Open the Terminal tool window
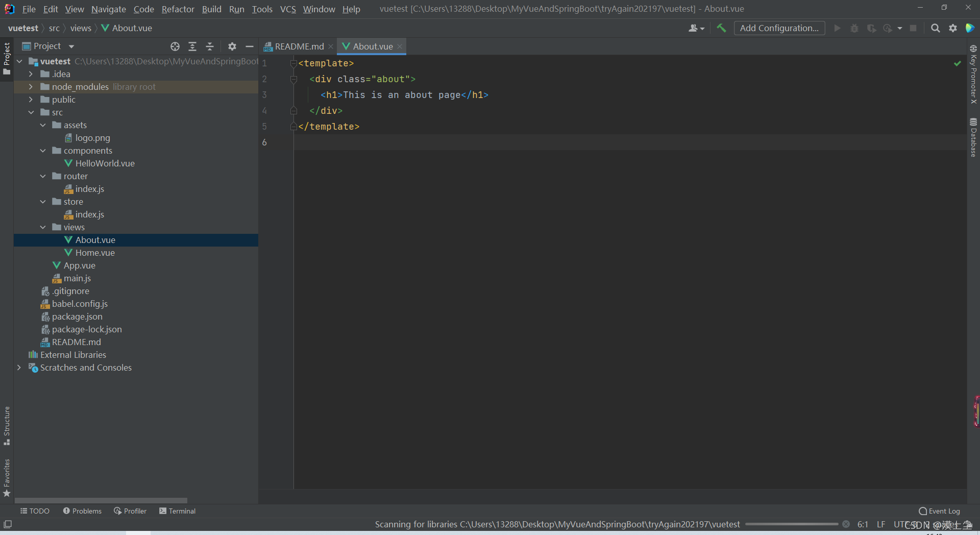 coord(177,511)
